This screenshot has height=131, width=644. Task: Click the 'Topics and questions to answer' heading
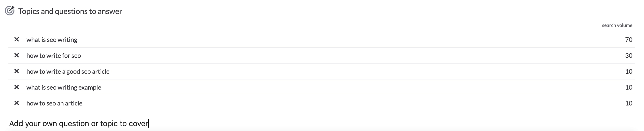[x=70, y=11]
